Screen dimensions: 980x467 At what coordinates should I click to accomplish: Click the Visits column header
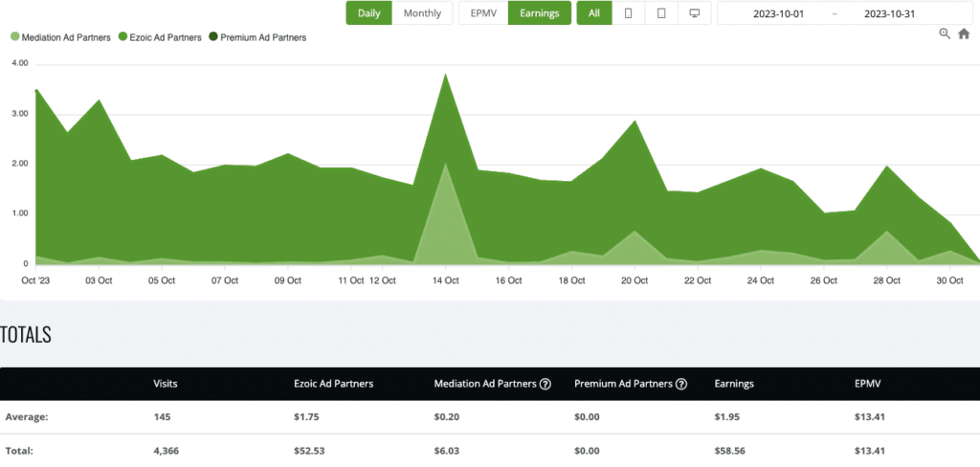click(166, 384)
